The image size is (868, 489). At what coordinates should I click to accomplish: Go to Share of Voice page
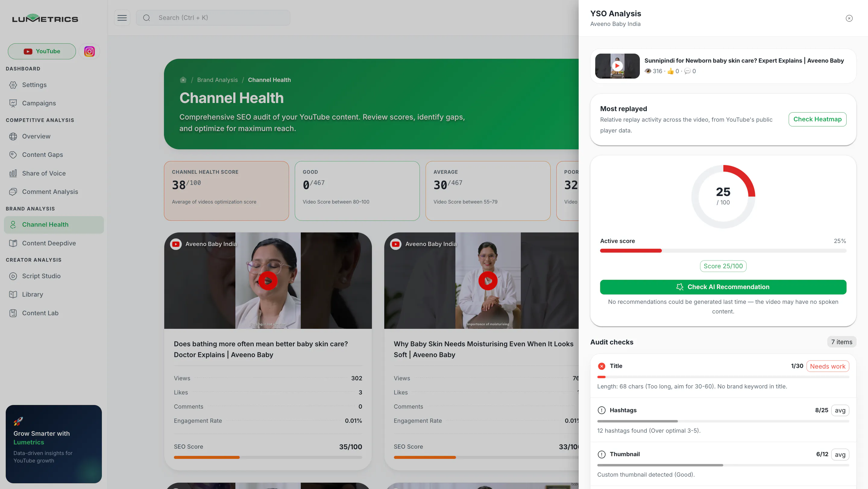pos(54,173)
